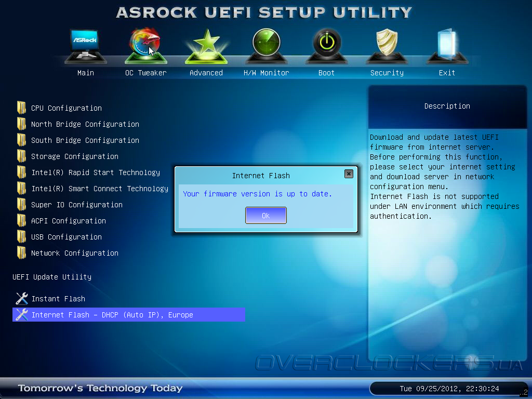
Task: Open the Security shield icon
Action: (387, 46)
